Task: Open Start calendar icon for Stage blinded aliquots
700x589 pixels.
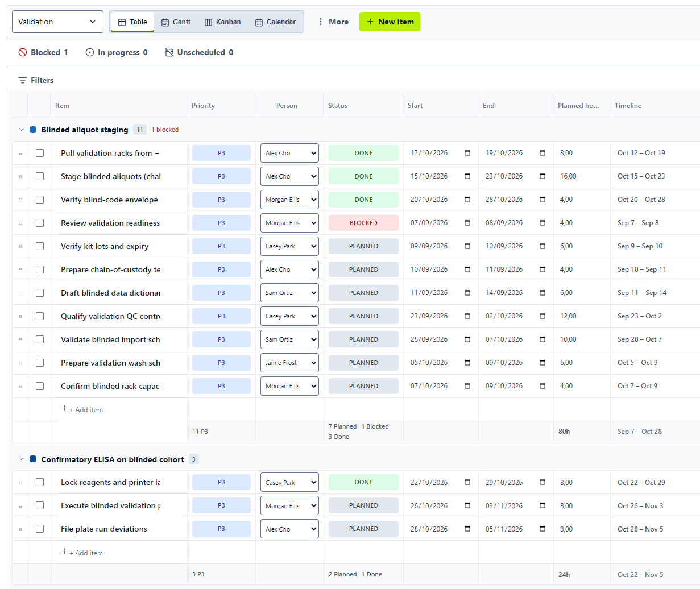Action: point(467,176)
